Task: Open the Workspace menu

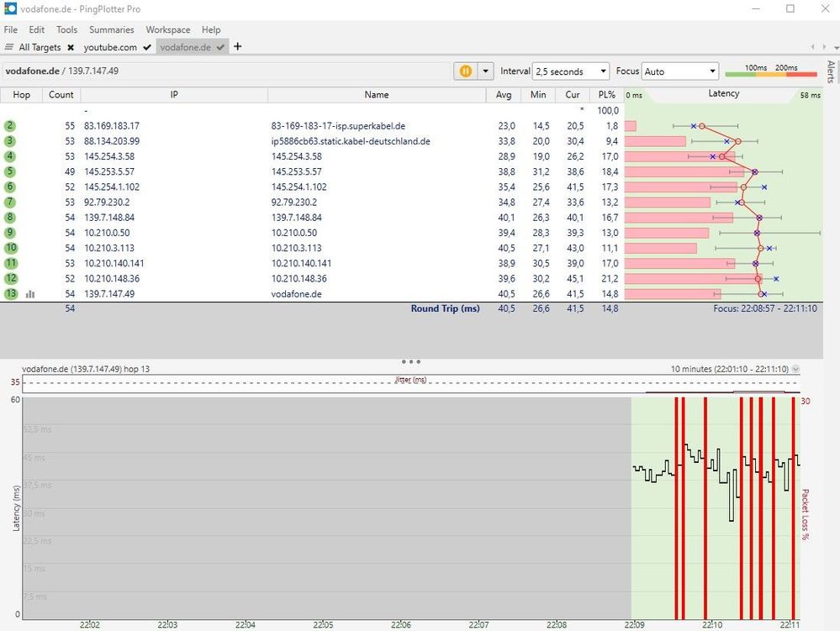Action: (167, 29)
